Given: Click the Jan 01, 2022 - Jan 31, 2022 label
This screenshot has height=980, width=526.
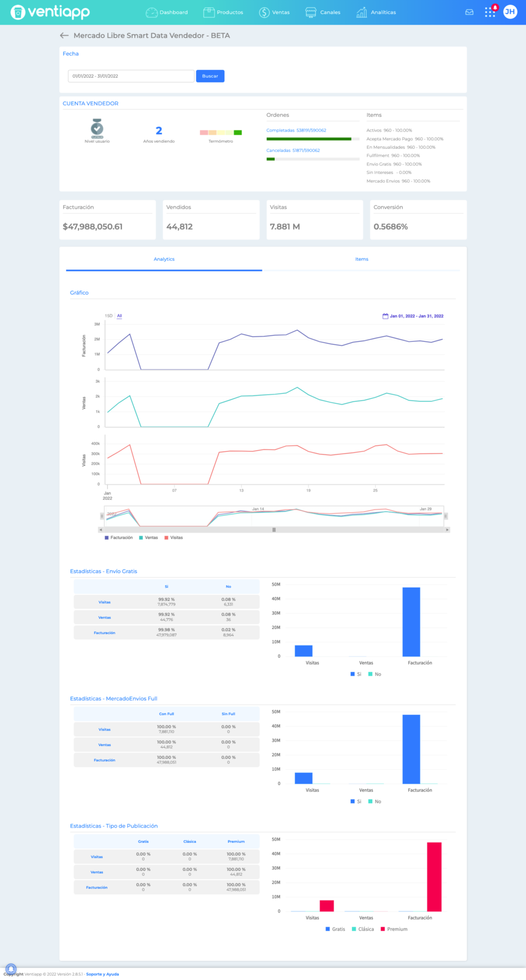Looking at the screenshot, I should click(417, 316).
